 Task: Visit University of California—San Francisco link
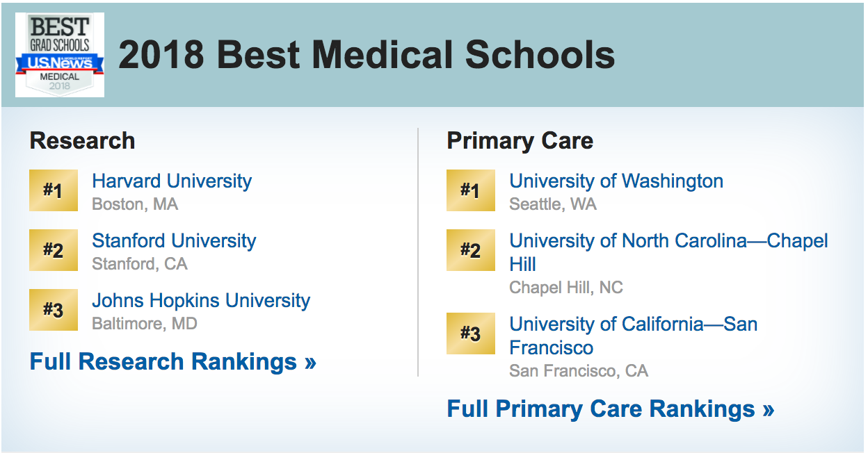click(633, 325)
